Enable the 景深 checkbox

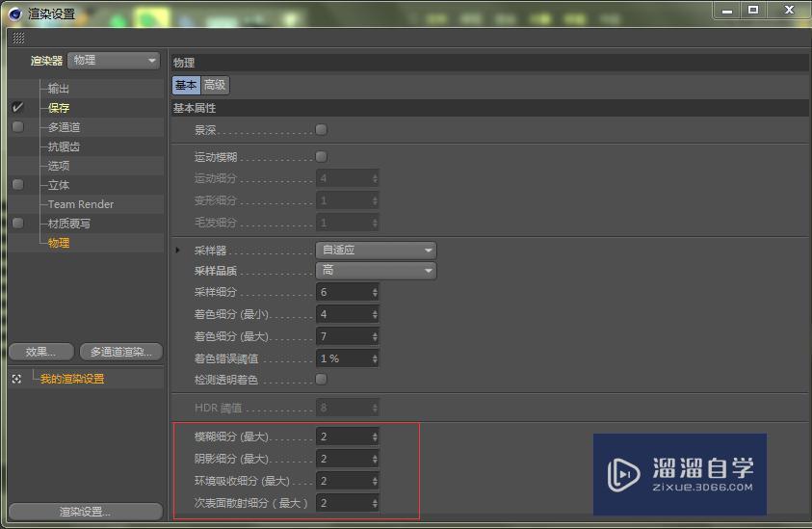321,129
